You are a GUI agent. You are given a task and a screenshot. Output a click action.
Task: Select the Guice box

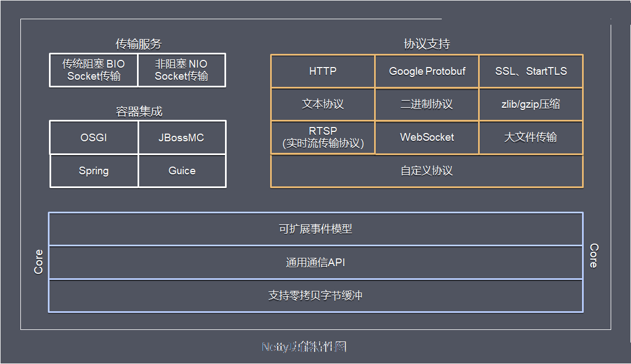point(182,171)
